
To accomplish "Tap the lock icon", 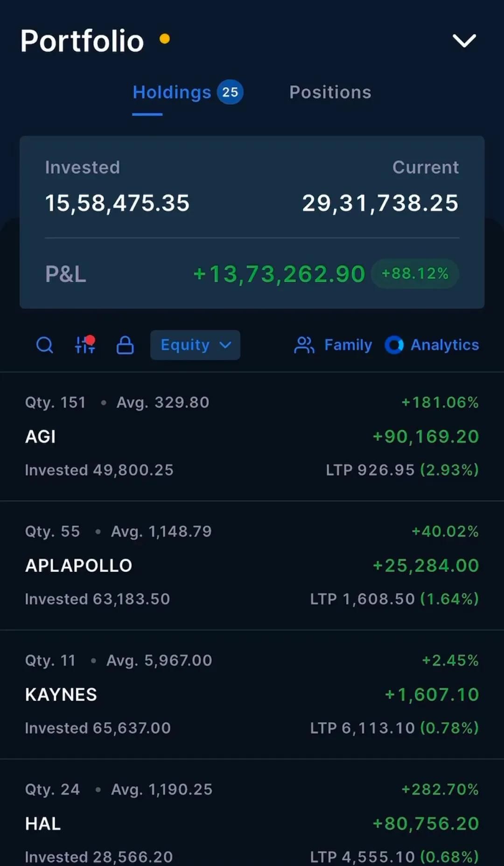I will [x=125, y=345].
